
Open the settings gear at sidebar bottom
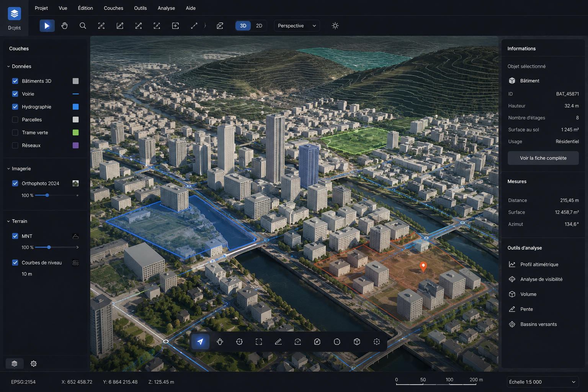(34, 363)
